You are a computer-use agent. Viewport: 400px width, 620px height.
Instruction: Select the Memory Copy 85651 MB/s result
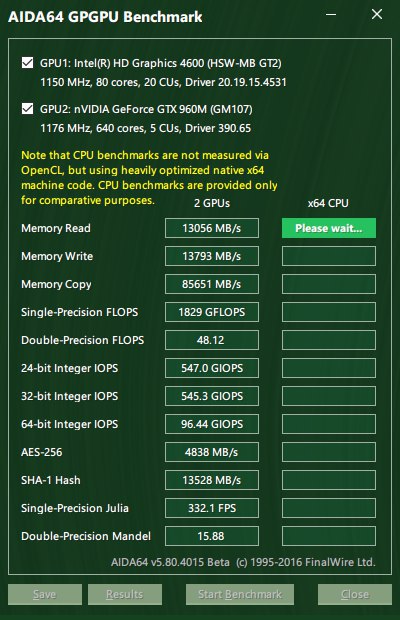click(x=212, y=284)
